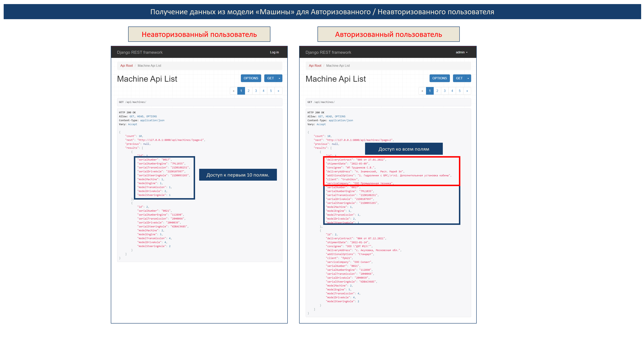Viewport: 644px width, 360px height.
Task: Click the GET button in the left panel
Action: coord(271,78)
